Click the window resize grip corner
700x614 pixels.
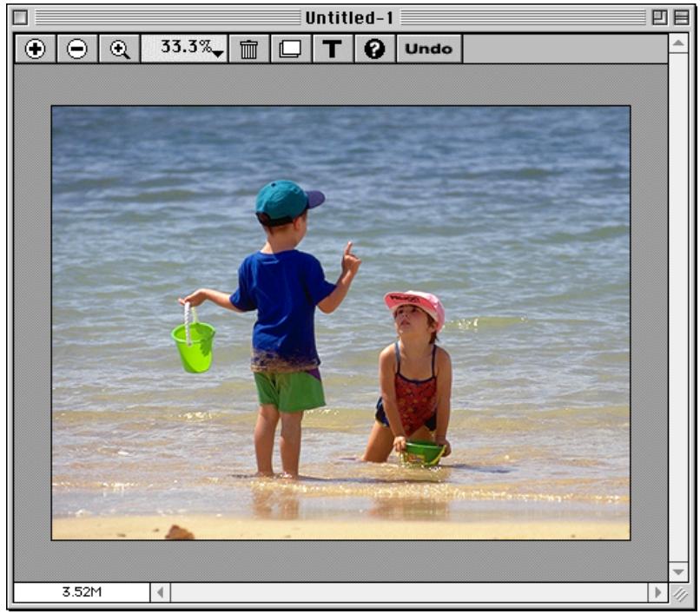pos(680,593)
